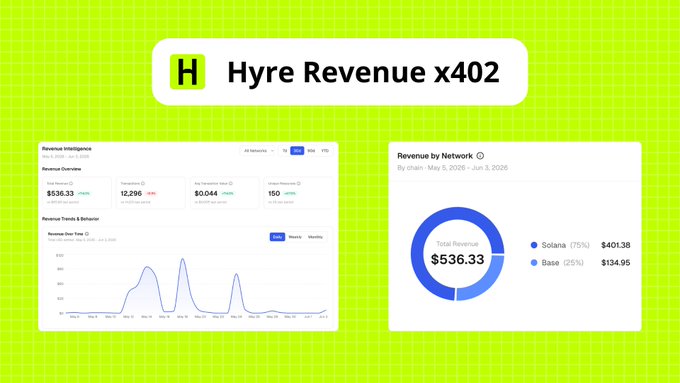Click info icon beside Avg Transaction Value
Image resolution: width=680 pixels, height=383 pixels.
(x=231, y=183)
